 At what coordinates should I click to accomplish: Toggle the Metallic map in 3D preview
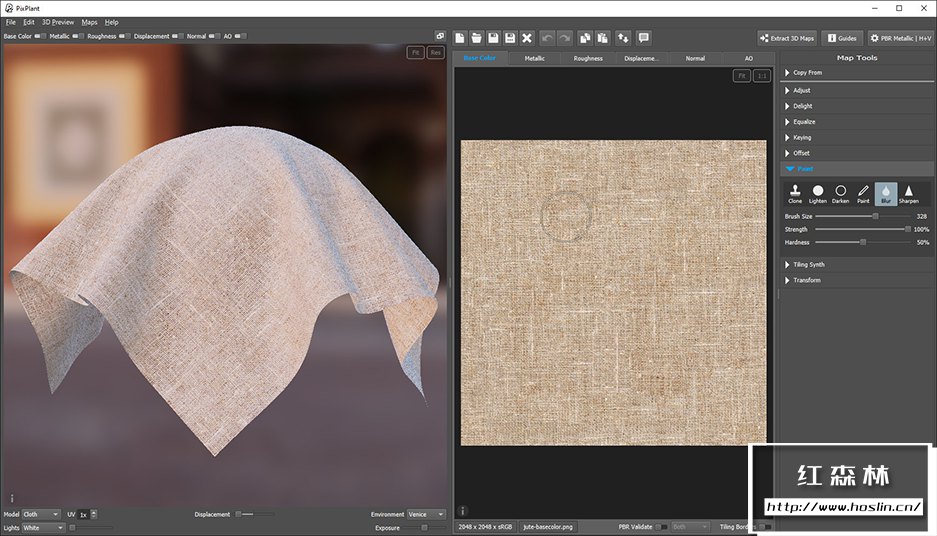click(x=77, y=36)
